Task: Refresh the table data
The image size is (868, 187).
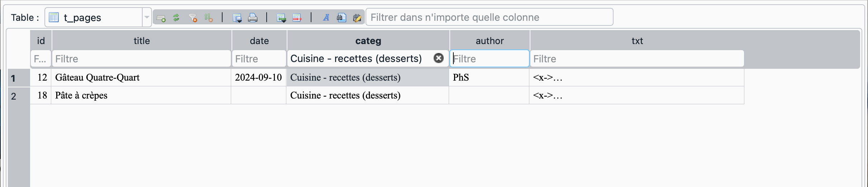Action: click(x=176, y=18)
